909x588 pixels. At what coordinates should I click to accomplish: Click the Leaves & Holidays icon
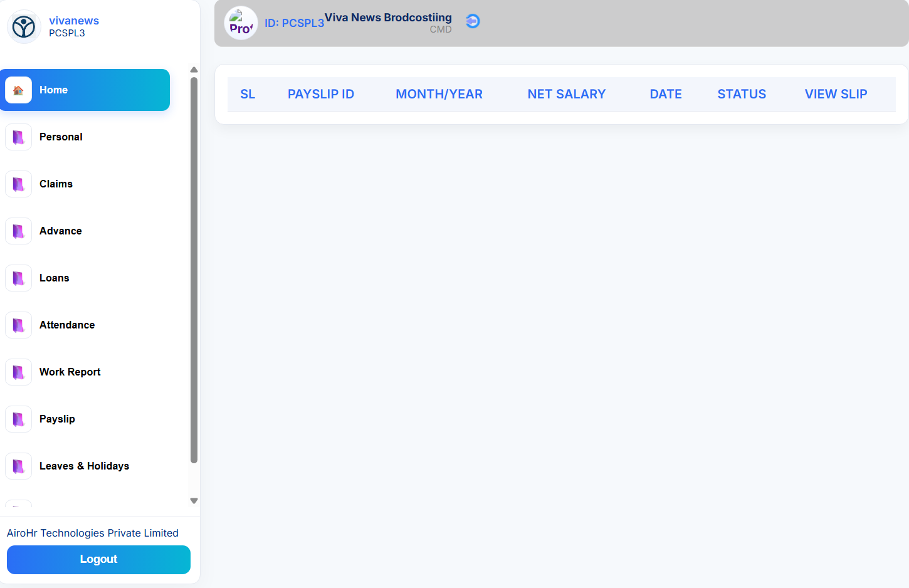pyautogui.click(x=18, y=466)
